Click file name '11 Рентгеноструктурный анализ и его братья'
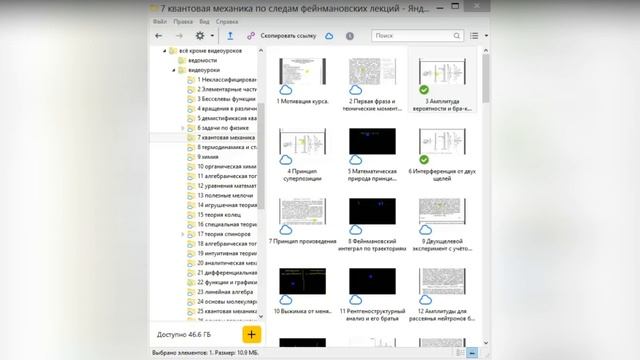This screenshot has height=360, width=640. click(x=372, y=315)
